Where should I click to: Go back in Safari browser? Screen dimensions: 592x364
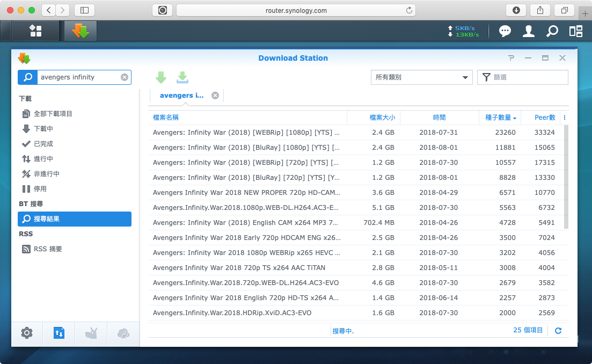(x=49, y=10)
